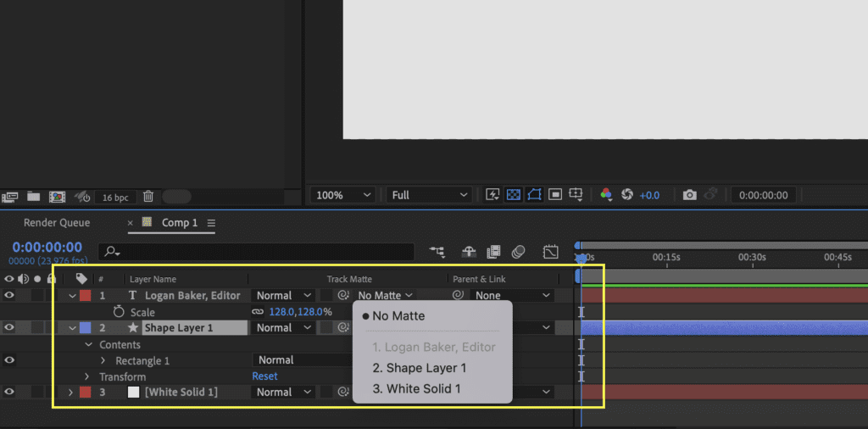Viewport: 868px width, 429px height.
Task: Show channel and color management settings
Action: pyautogui.click(x=606, y=195)
